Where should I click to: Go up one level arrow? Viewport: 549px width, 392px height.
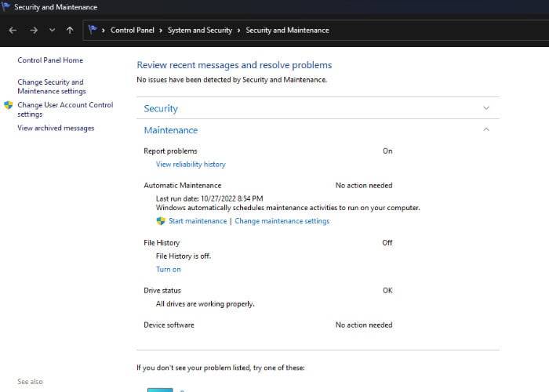click(70, 31)
